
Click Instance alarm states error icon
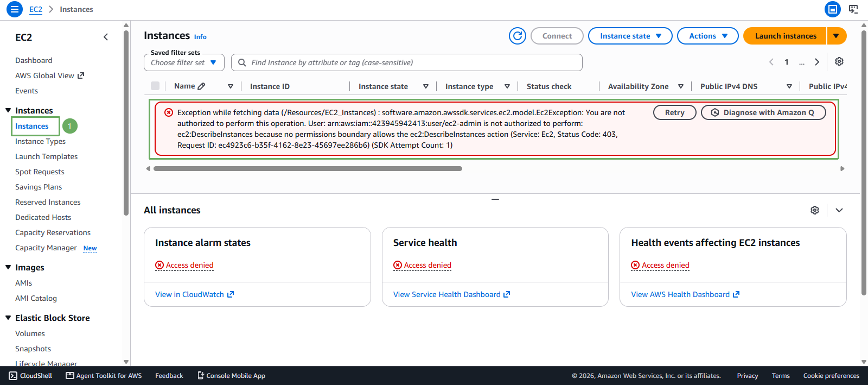click(x=159, y=265)
